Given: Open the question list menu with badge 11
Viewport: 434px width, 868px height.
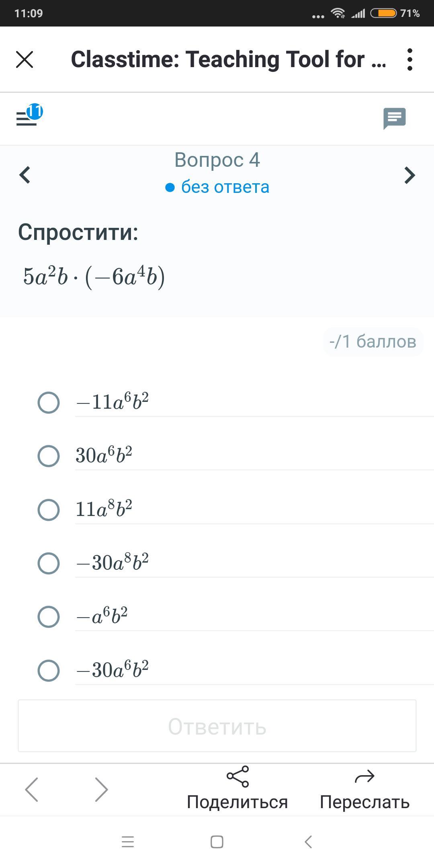Looking at the screenshot, I should [x=28, y=117].
